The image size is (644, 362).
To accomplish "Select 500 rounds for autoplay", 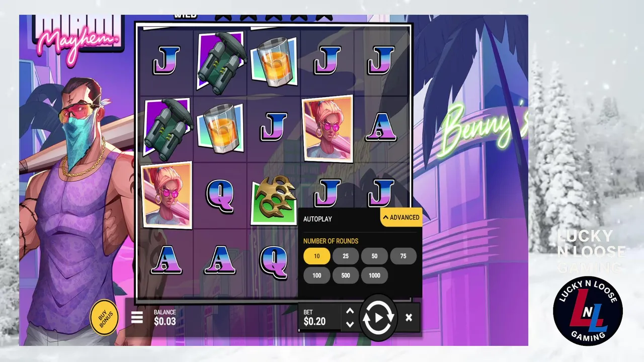I will coord(346,276).
